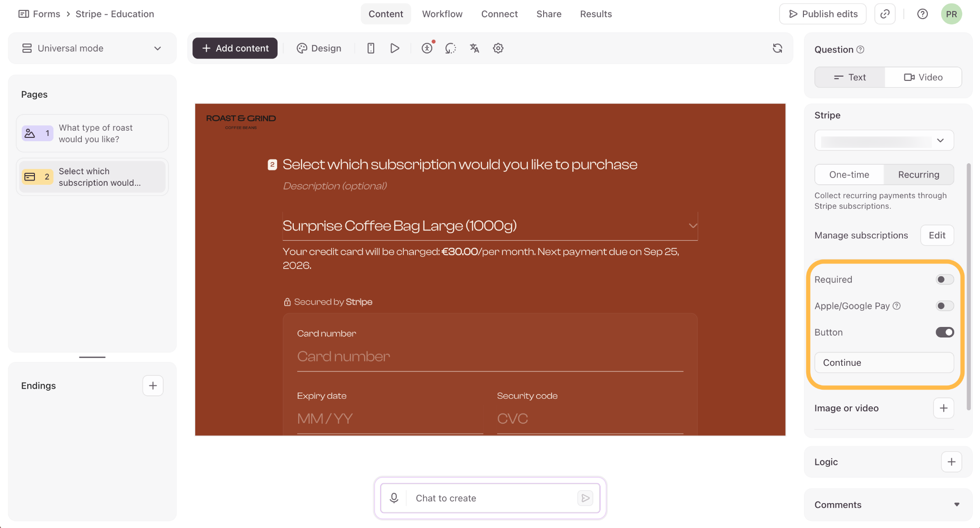Screen dimensions: 980x528
Task: Open the Stripe account dropdown
Action: click(884, 140)
